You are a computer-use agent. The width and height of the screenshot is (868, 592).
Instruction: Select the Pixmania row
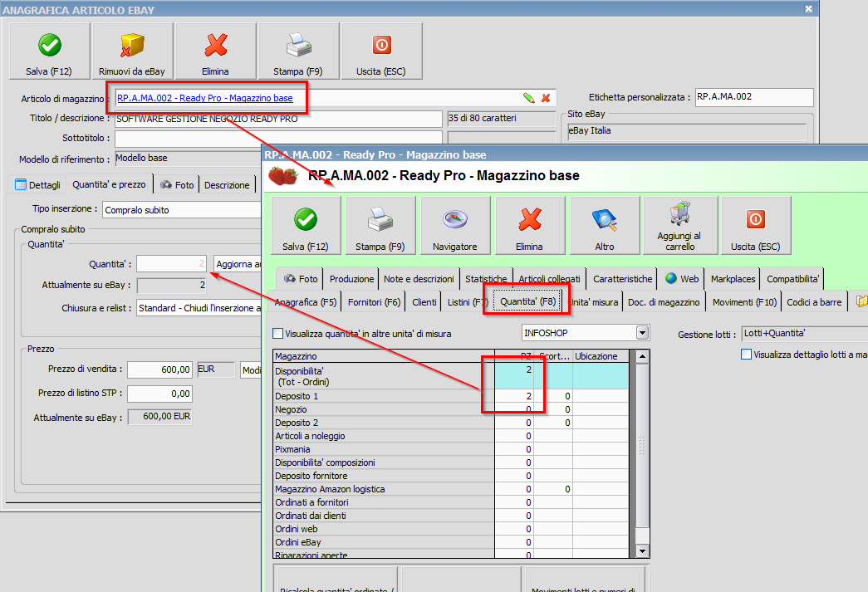pos(451,449)
